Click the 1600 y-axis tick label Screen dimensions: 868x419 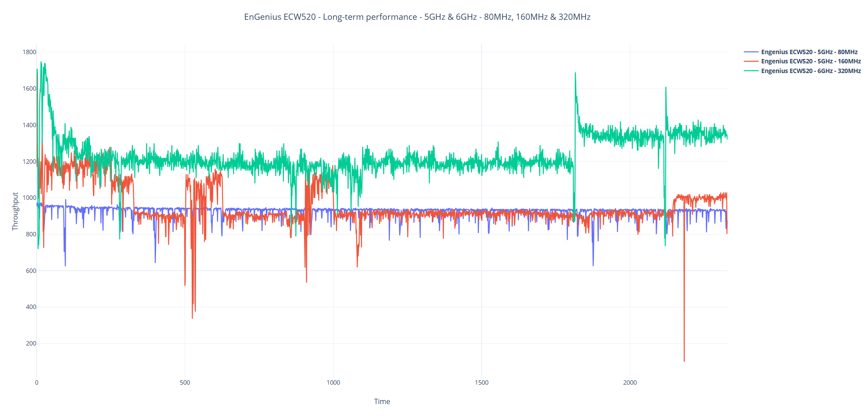click(x=30, y=88)
